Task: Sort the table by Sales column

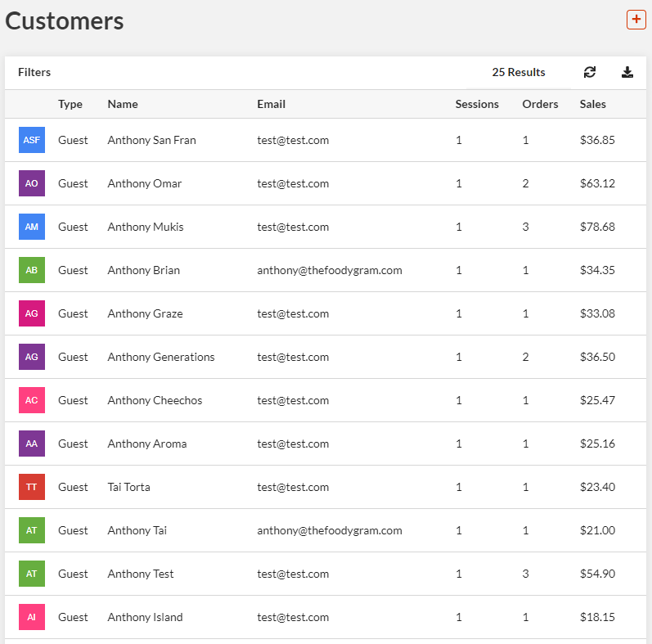Action: point(592,104)
